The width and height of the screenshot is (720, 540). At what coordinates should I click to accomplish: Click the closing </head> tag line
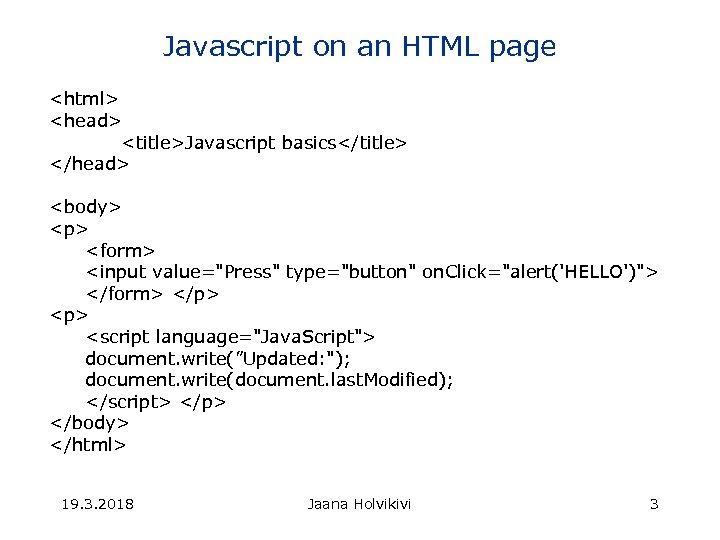pos(90,164)
